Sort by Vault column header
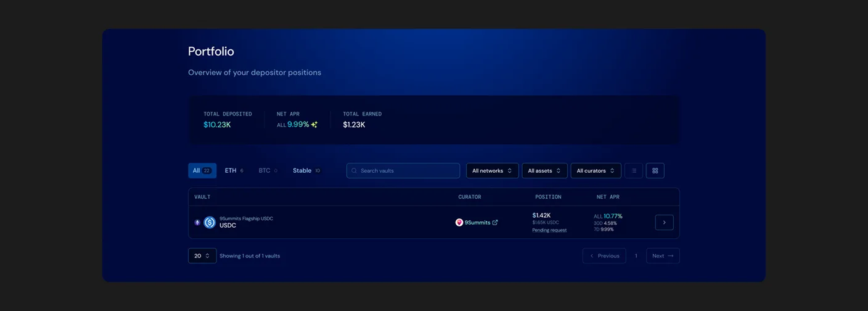The width and height of the screenshot is (868, 311). click(x=202, y=197)
